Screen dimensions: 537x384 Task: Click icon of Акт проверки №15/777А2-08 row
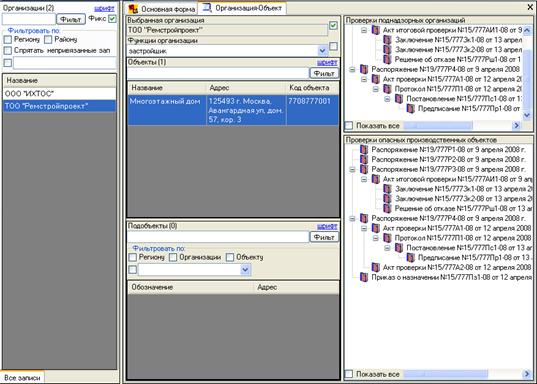376,267
